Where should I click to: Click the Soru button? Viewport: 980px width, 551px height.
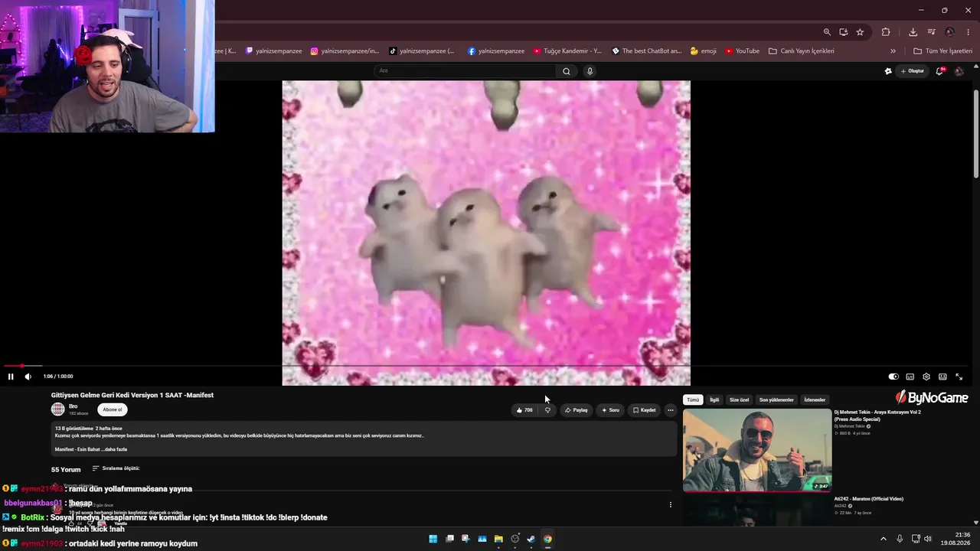coord(610,410)
